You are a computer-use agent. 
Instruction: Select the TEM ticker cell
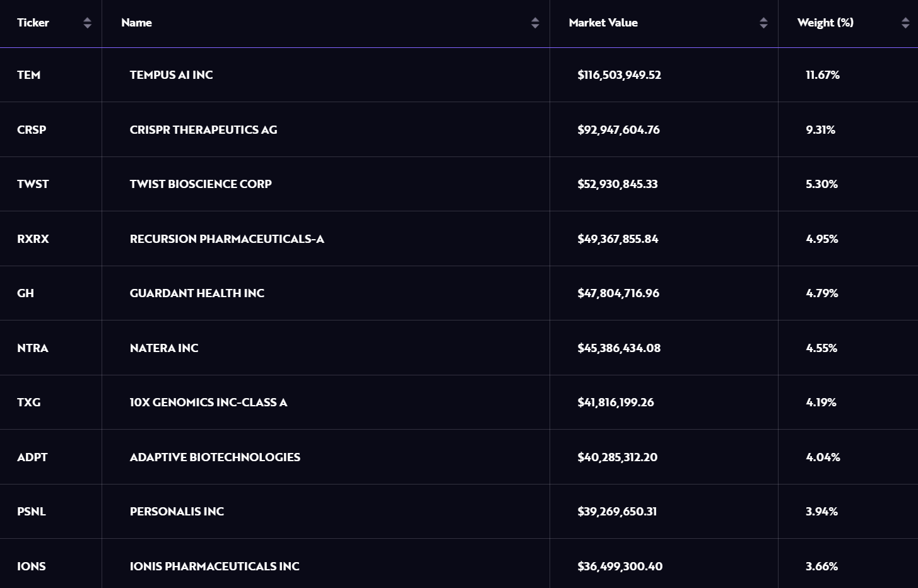click(28, 75)
